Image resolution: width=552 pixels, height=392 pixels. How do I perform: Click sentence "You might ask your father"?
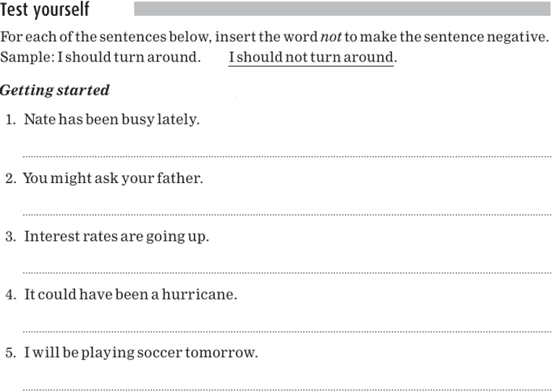pos(113,178)
